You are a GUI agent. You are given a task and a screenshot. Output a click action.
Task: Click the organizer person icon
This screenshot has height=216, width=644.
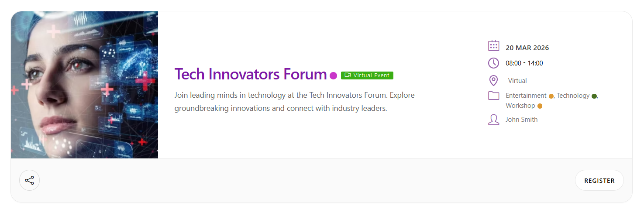click(x=493, y=120)
